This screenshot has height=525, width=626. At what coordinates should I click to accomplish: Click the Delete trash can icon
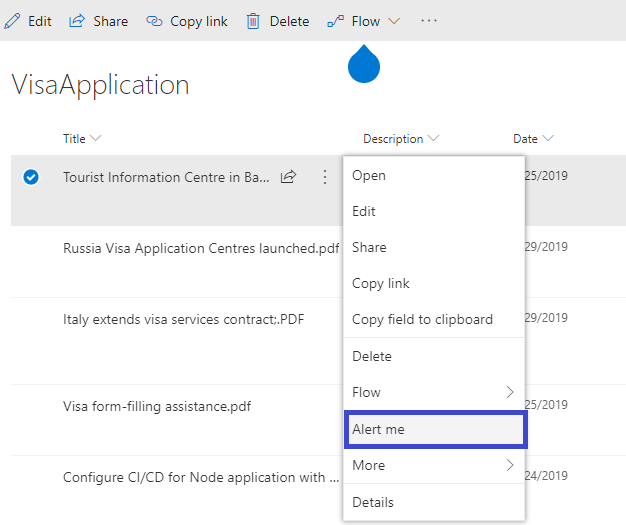[x=254, y=21]
